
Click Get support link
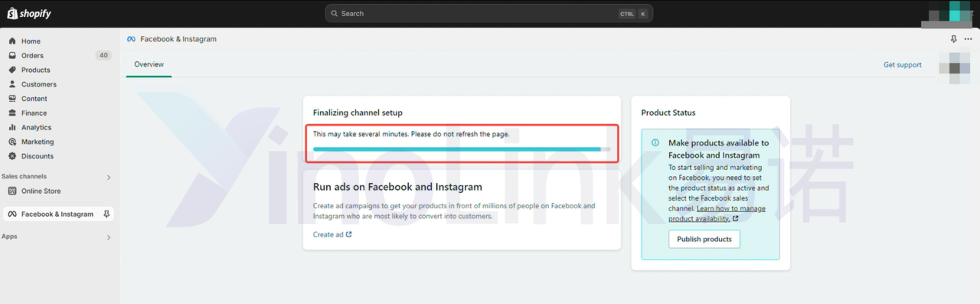tap(902, 65)
